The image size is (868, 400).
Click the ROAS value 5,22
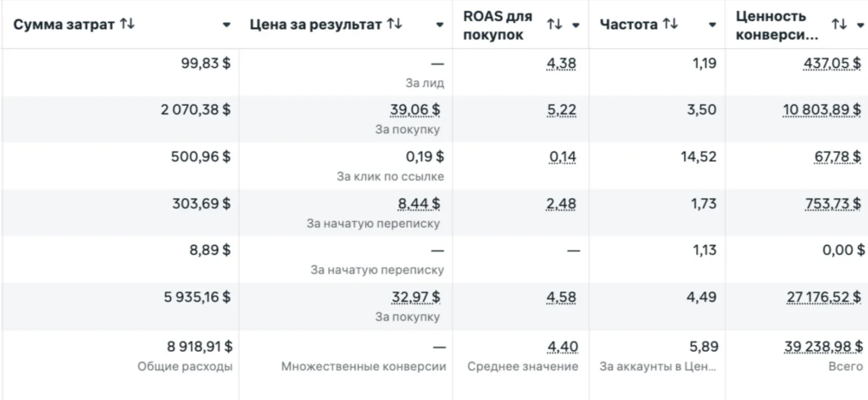tap(561, 110)
